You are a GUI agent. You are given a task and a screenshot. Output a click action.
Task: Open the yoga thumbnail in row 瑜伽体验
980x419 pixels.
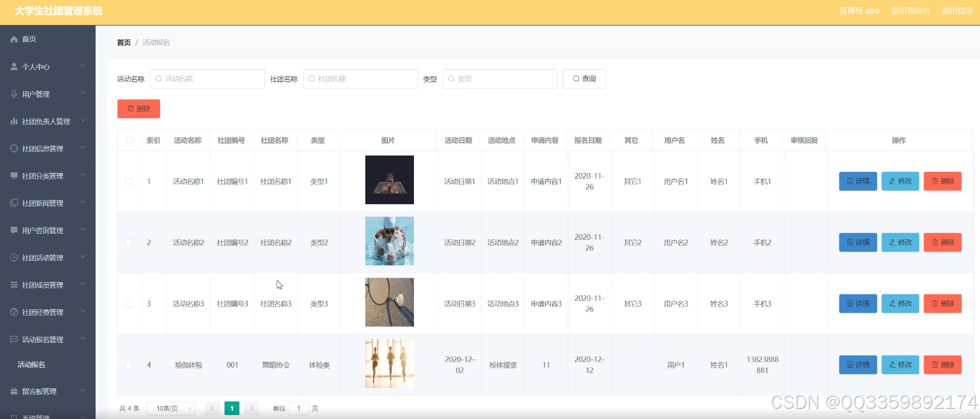pyautogui.click(x=390, y=364)
